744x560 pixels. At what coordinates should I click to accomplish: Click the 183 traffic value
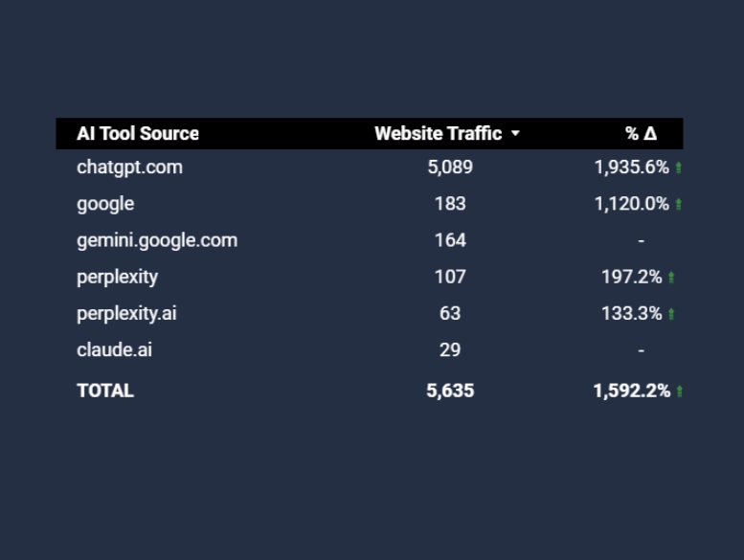[450, 204]
